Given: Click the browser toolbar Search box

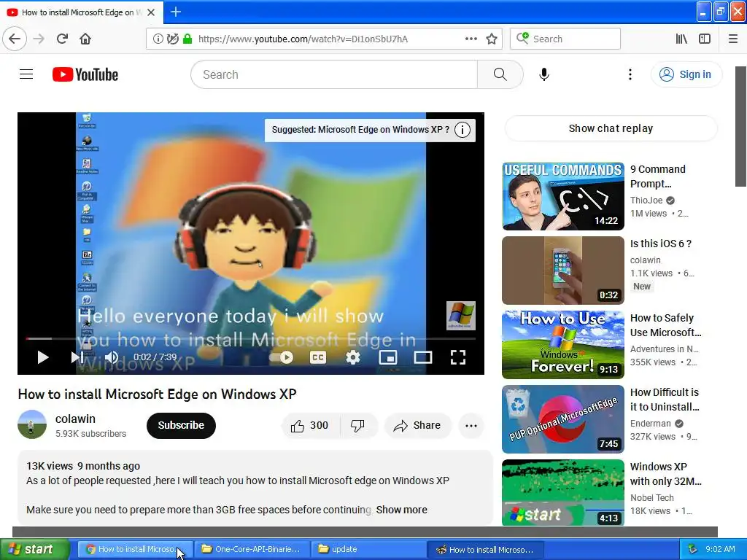Looking at the screenshot, I should 565,39.
